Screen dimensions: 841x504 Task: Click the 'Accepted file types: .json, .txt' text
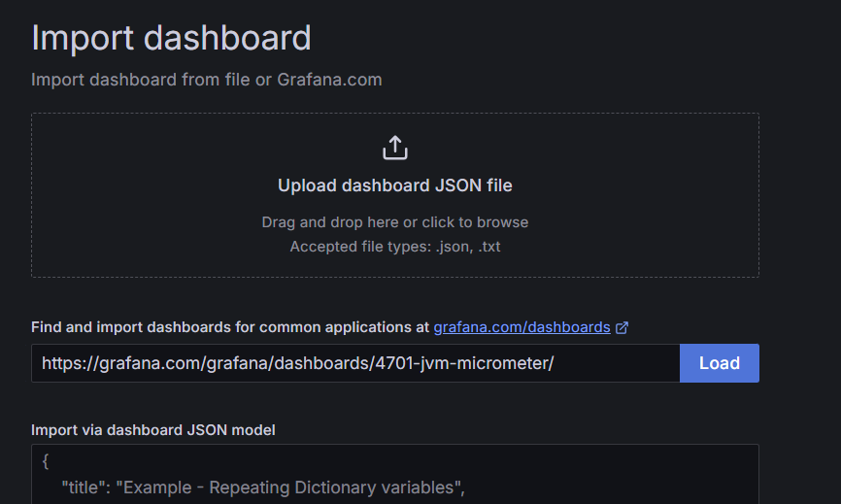coord(395,247)
